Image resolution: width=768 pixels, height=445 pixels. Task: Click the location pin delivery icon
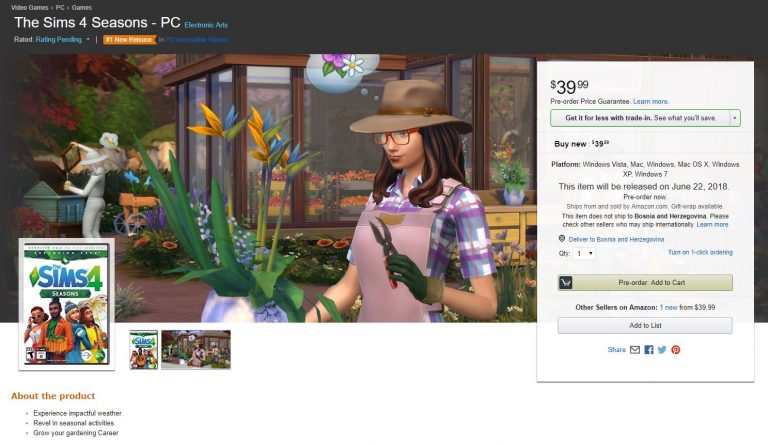562,239
